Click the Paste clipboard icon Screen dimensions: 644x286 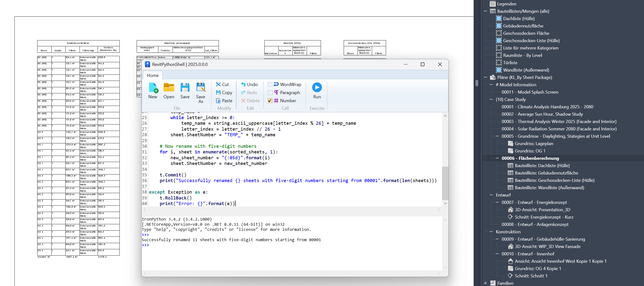pos(218,100)
